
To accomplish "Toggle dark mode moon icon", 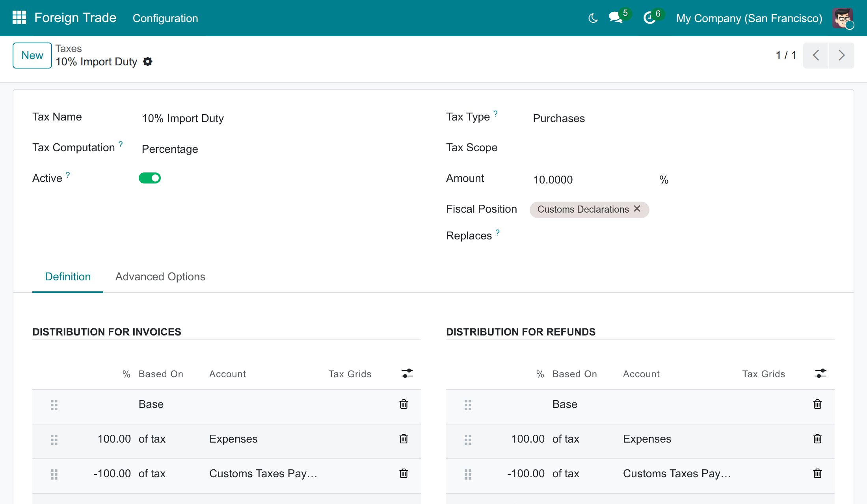I will 593,18.
